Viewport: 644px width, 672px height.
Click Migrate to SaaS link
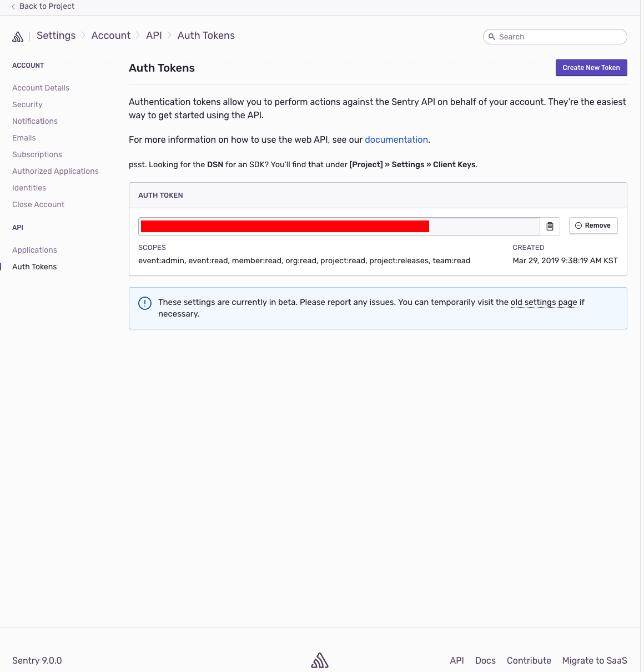coord(595,660)
